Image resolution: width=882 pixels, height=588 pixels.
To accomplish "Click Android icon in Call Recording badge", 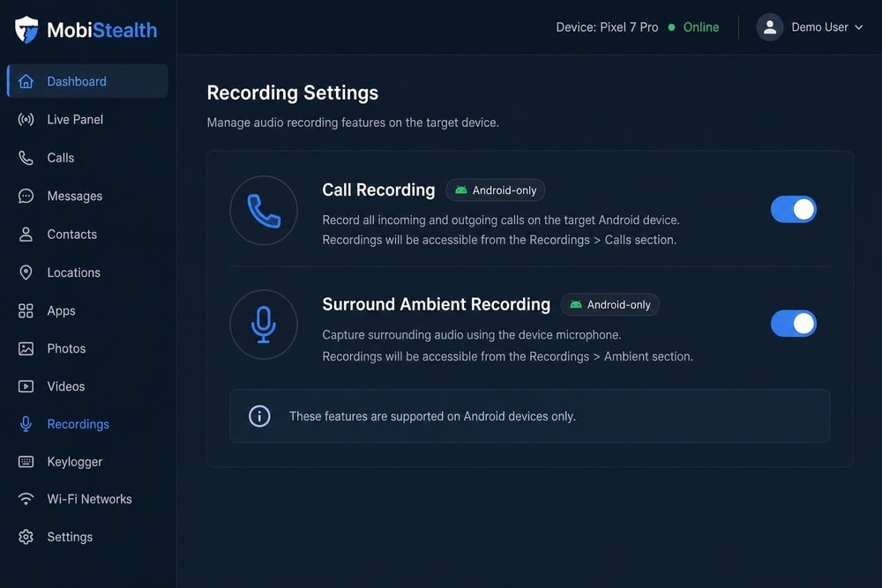I will pos(460,190).
